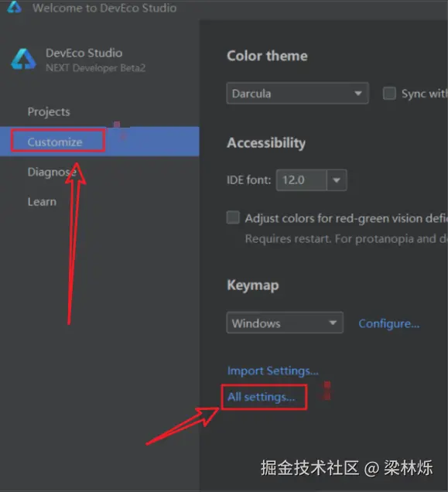Click the Requires restart hint text

[x=347, y=239]
